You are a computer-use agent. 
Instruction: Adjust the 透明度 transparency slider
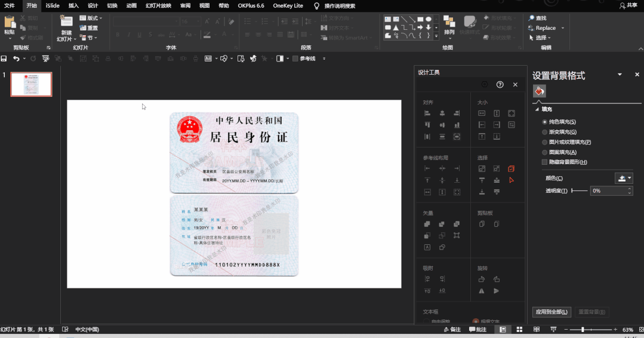(579, 190)
